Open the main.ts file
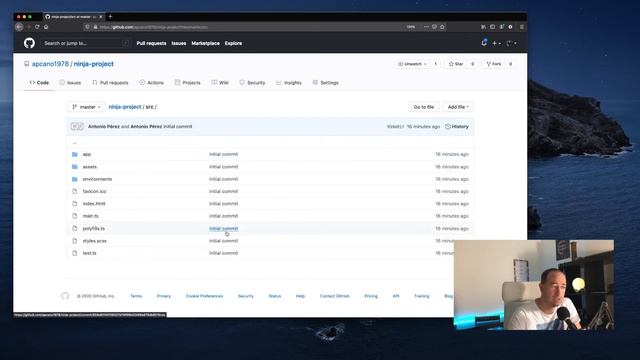The image size is (640, 360). pos(91,216)
